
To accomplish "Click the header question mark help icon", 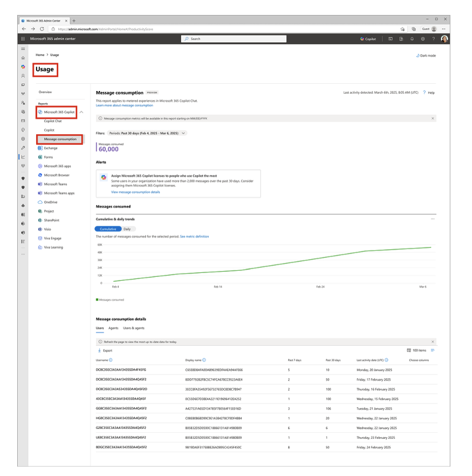I will click(x=433, y=39).
